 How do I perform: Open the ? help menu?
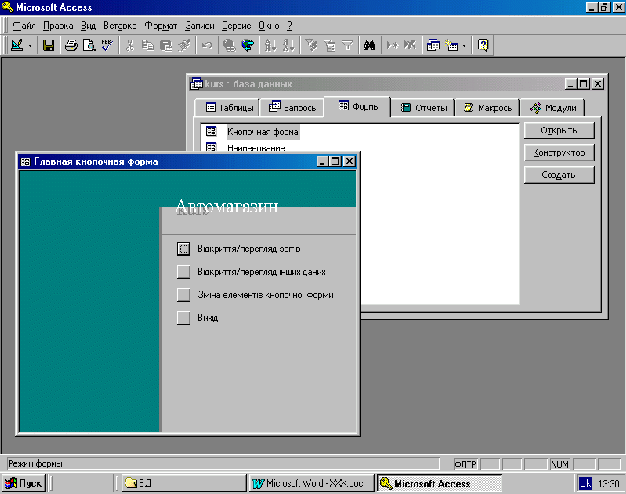pos(290,26)
